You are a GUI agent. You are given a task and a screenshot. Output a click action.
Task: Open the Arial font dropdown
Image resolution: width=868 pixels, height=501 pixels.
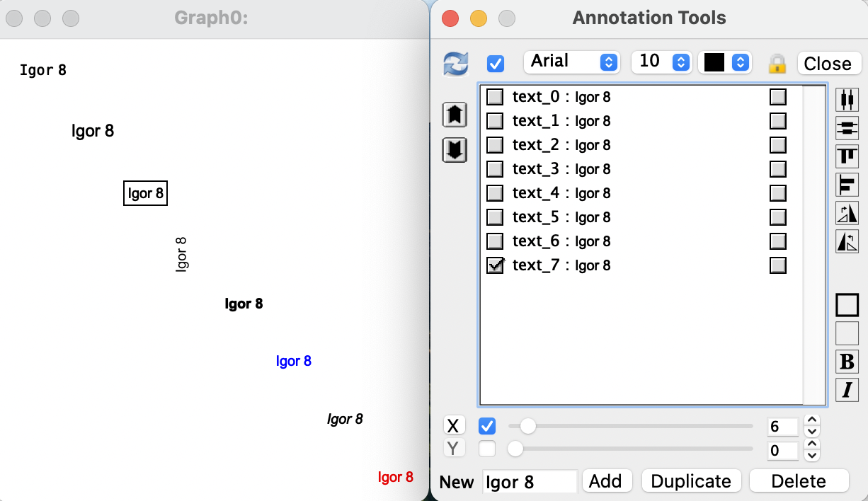tap(571, 62)
